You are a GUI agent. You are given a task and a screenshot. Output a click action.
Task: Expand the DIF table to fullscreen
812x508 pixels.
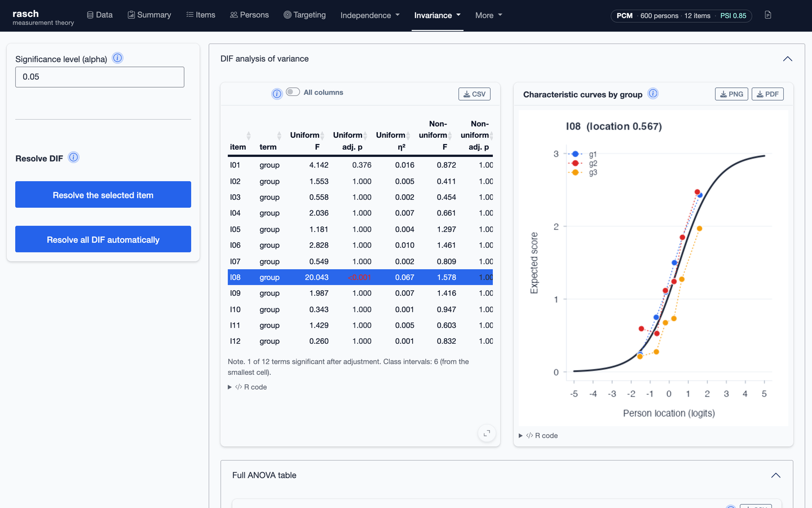[487, 433]
